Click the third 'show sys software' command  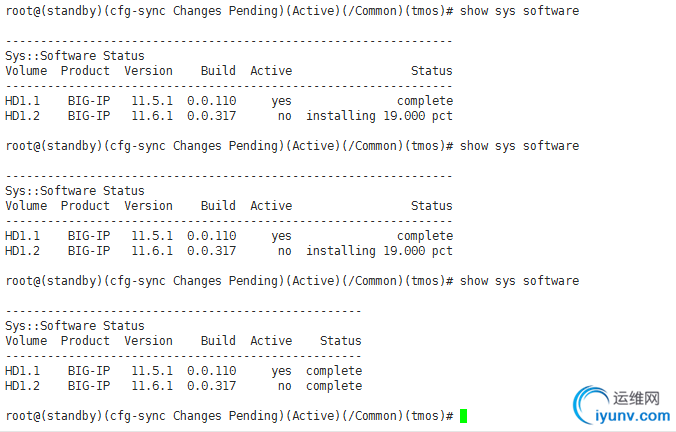coord(520,281)
